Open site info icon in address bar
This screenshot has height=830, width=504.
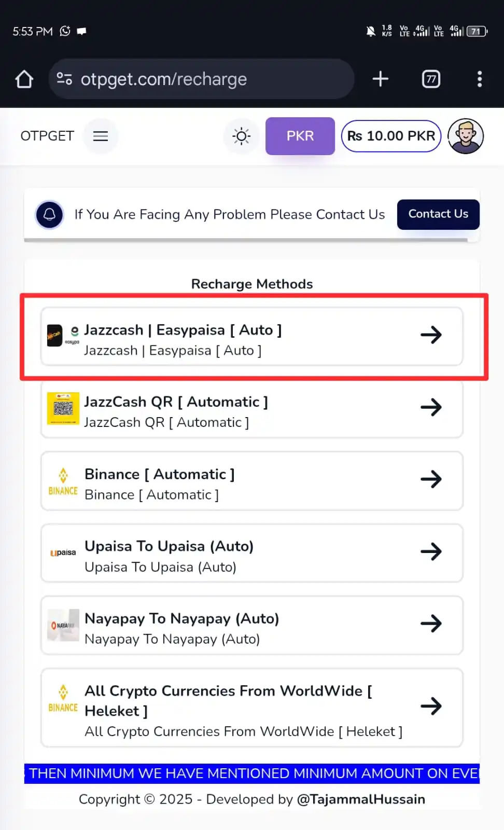[x=64, y=79]
